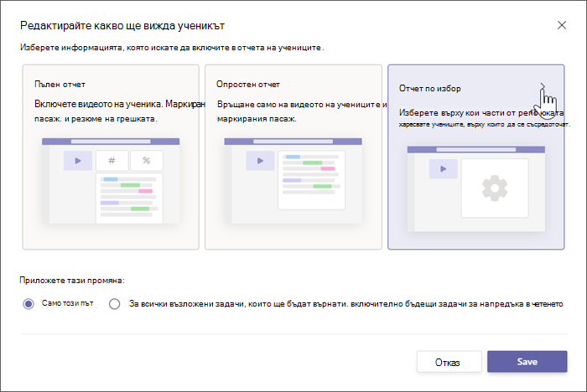Screen dimensions: 587x392
Task: Click the subtitle Изберете информацията, която искате
Action: (x=172, y=48)
